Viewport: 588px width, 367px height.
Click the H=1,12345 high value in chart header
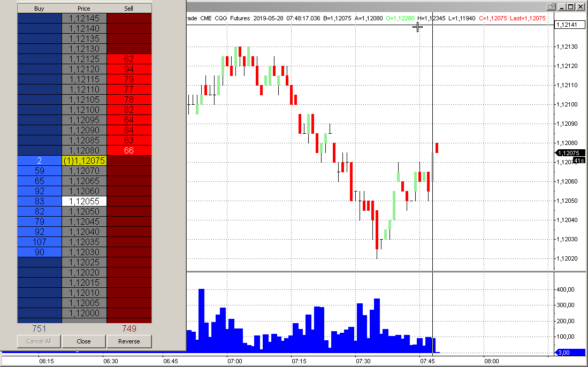click(x=431, y=18)
